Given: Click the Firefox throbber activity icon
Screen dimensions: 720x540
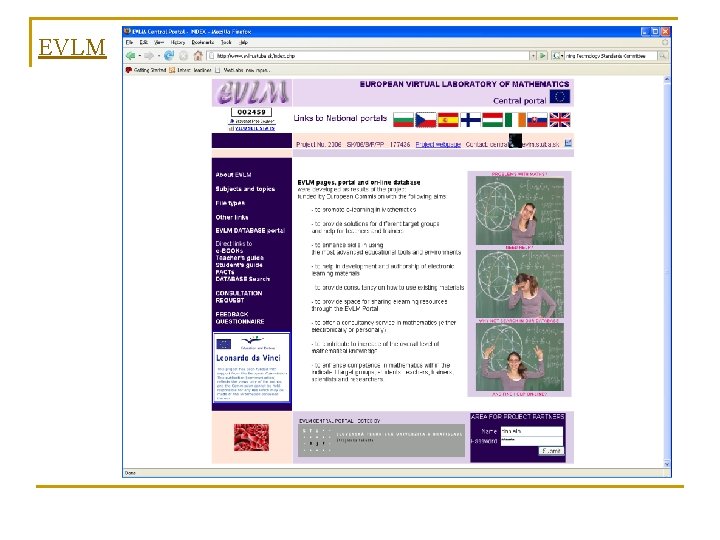Looking at the screenshot, I should pyautogui.click(x=664, y=42).
